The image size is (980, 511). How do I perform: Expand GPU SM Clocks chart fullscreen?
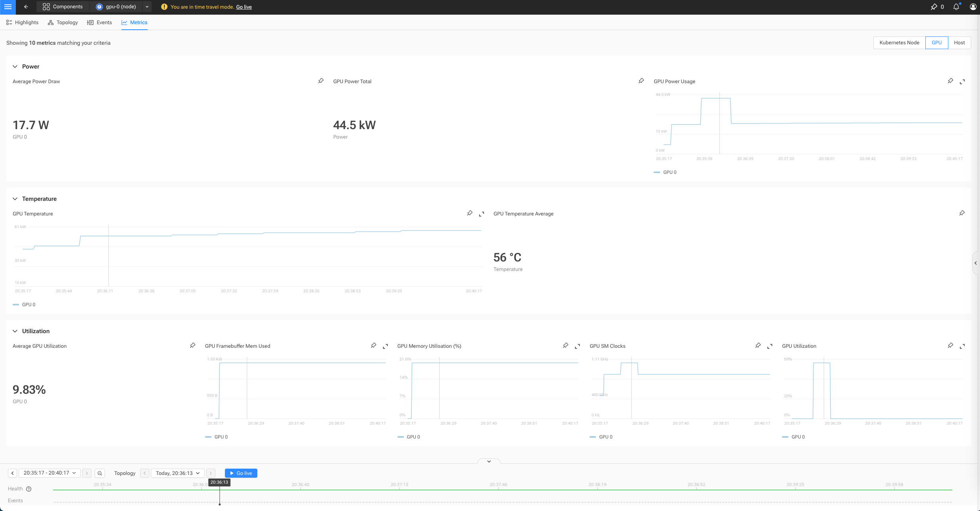(770, 346)
